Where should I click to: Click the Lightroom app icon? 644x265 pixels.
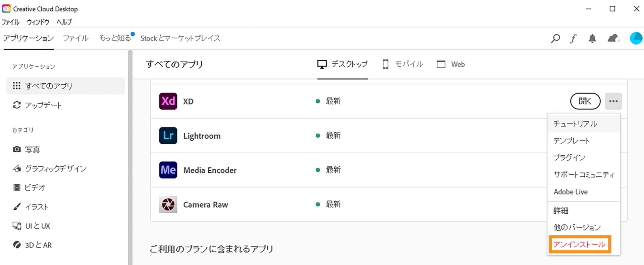click(168, 136)
